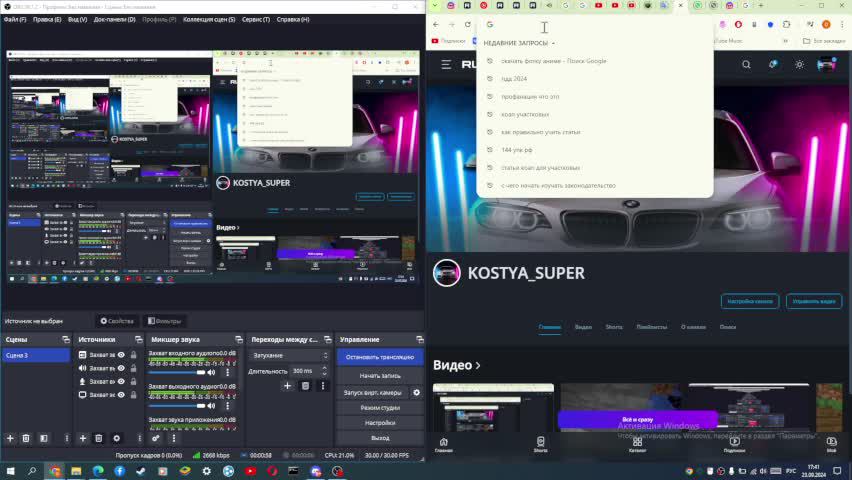Lock the speaker audio source row
Screen dimensions: 852x480
[133, 368]
